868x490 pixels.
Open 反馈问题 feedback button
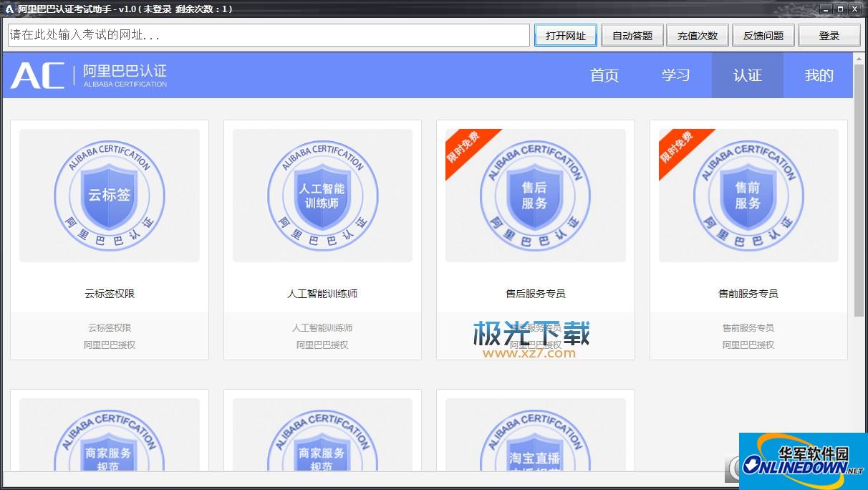[x=763, y=35]
